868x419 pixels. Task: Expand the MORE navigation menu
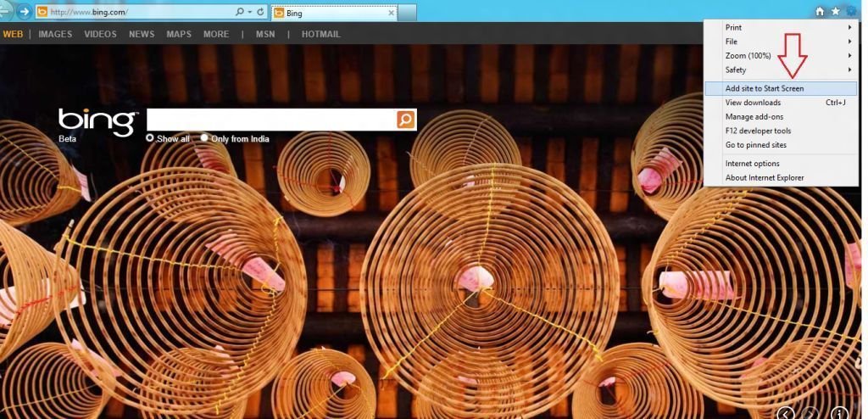pyautogui.click(x=216, y=34)
